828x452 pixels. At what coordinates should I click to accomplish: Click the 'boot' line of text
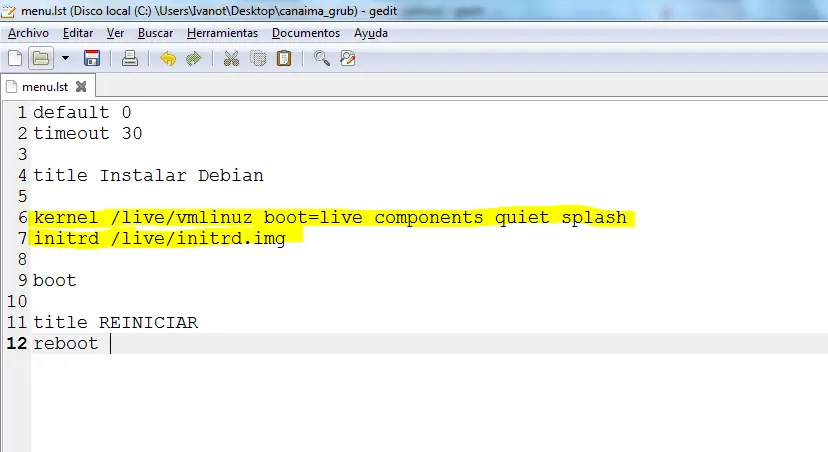tap(55, 280)
